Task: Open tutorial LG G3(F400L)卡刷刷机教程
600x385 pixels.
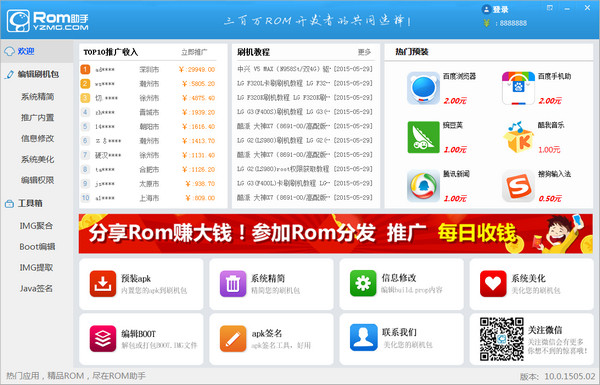Action: tap(305, 183)
